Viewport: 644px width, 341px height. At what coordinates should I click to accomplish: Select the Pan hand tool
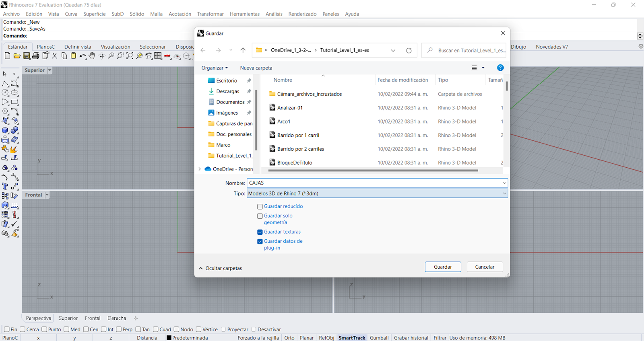coord(92,56)
